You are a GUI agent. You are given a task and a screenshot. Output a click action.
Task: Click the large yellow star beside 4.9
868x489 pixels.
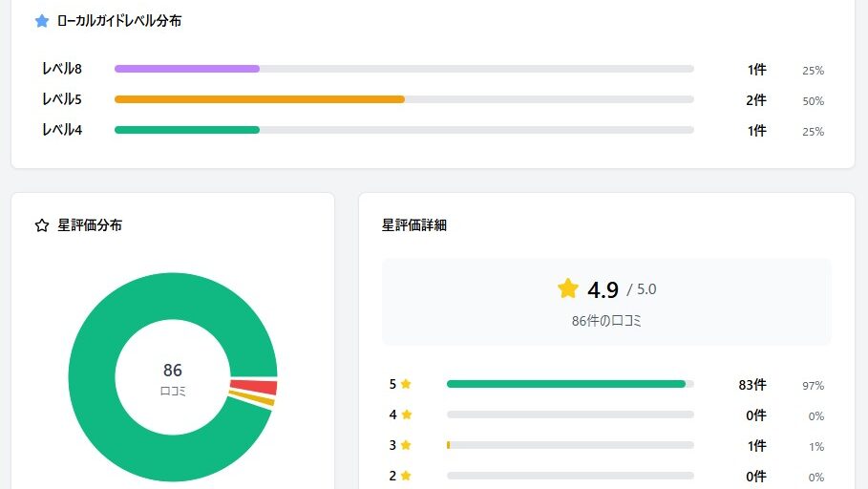(568, 288)
